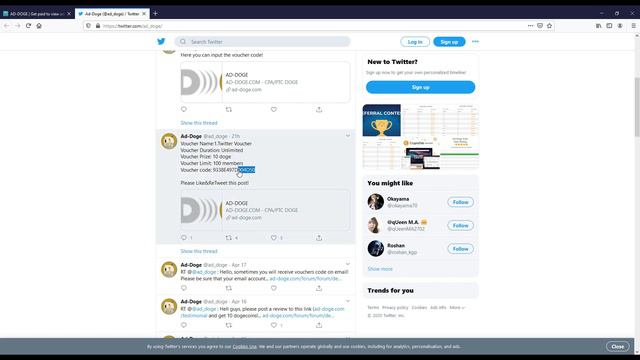Retweet the Twitter Voucher tweet
Screen dimensions: 640x360
coord(229,238)
